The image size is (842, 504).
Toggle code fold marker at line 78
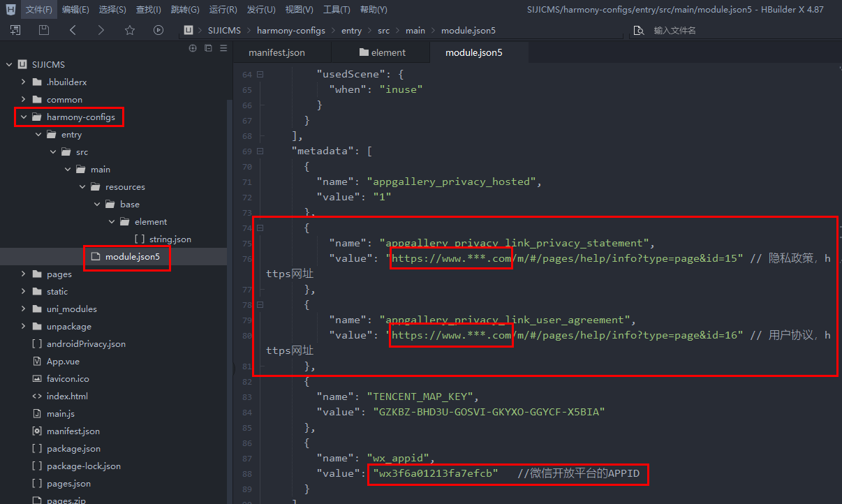point(260,304)
